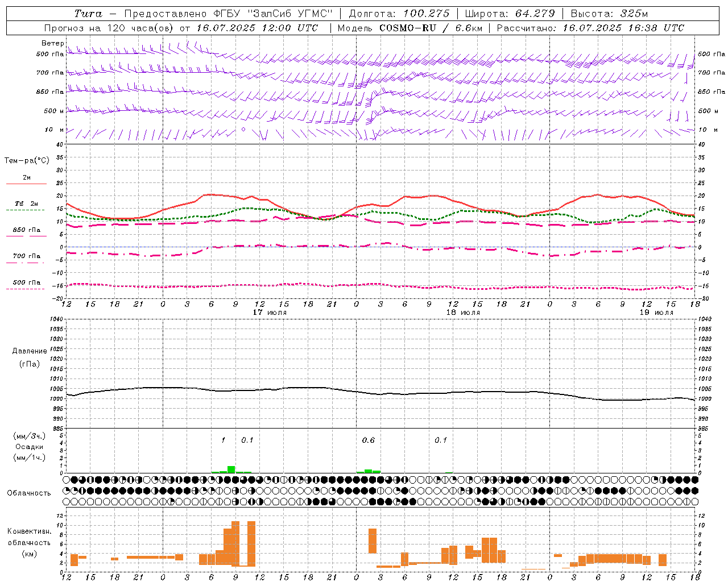Screen dimensions: 728x582
Task: Click the tallest green precipitation bar on 17 июля
Action: pos(231,469)
